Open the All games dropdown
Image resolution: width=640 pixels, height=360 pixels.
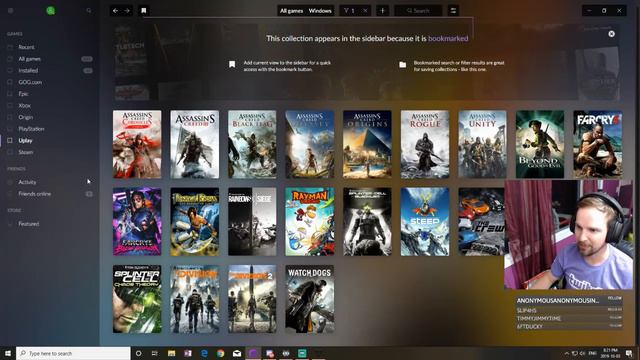pos(291,11)
